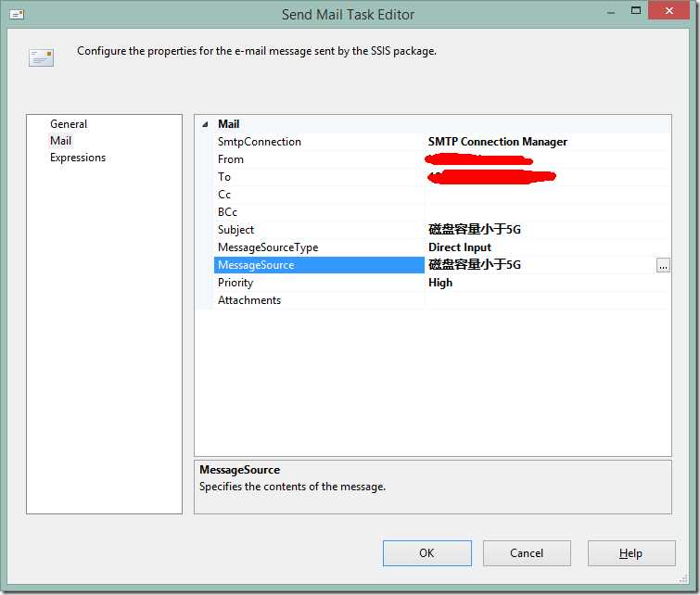The height and width of the screenshot is (595, 700).
Task: Maximize the Send Mail Task Editor
Action: coord(636,11)
